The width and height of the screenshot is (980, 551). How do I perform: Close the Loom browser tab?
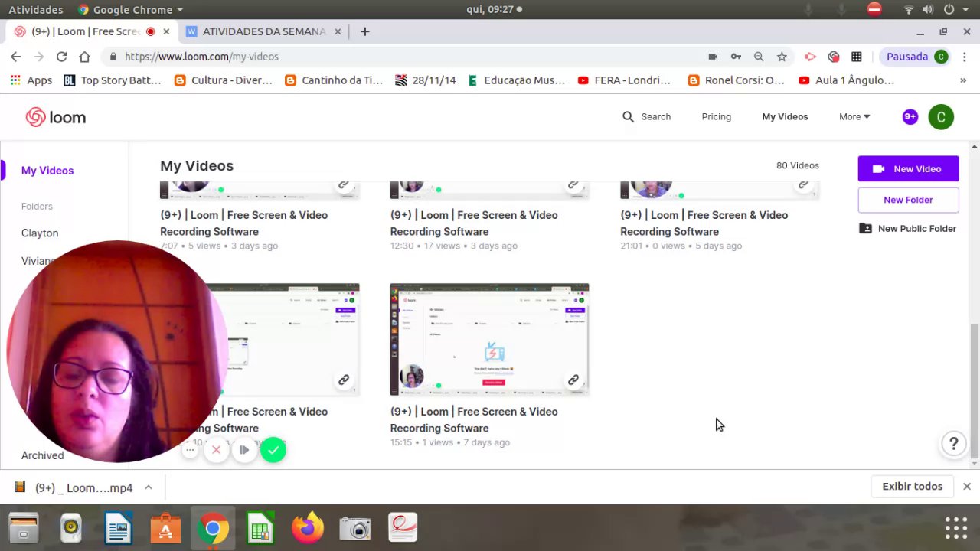(166, 31)
